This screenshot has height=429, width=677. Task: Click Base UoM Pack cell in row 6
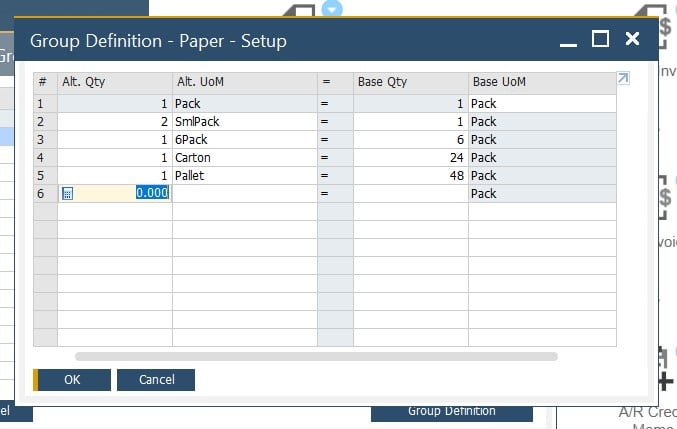click(x=542, y=194)
